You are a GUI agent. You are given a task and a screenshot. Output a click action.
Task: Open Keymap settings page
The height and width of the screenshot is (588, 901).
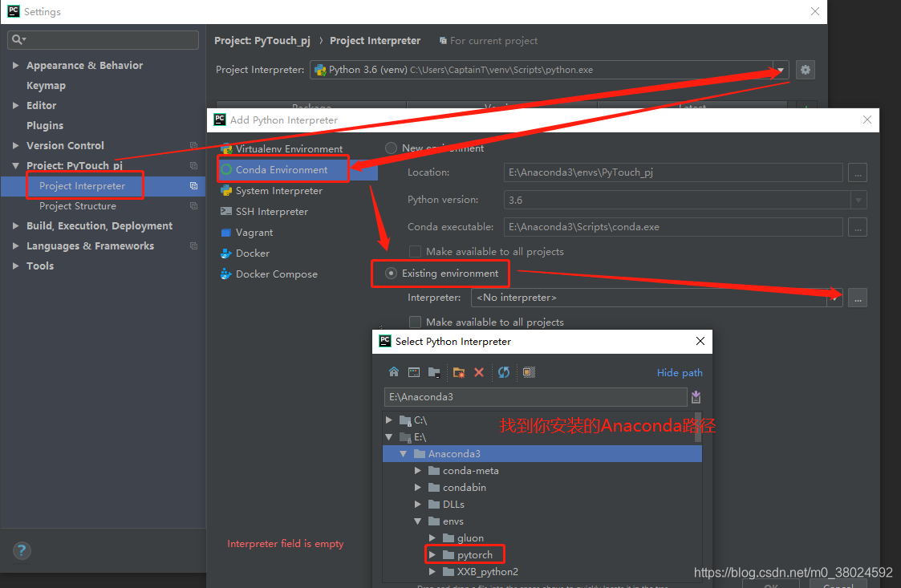(46, 86)
